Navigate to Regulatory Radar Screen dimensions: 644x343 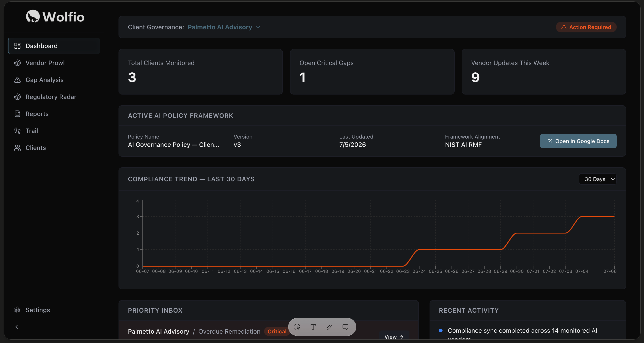pyautogui.click(x=54, y=97)
